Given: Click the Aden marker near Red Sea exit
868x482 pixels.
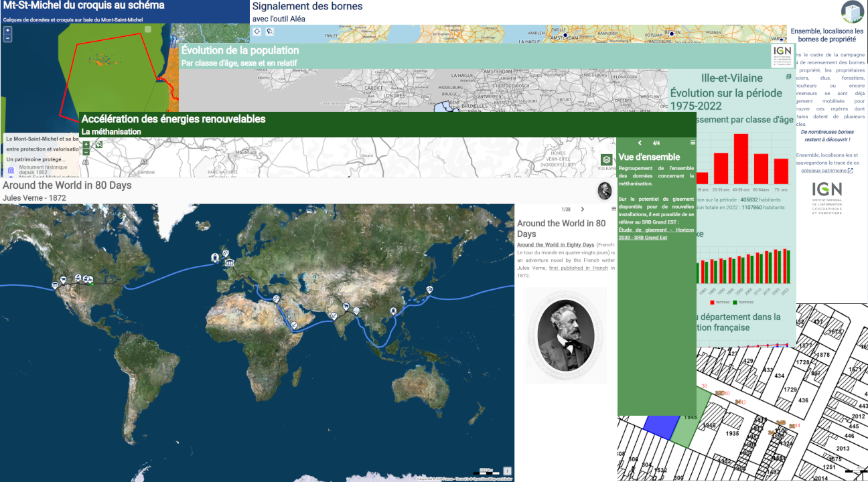Looking at the screenshot, I should click(x=294, y=325).
